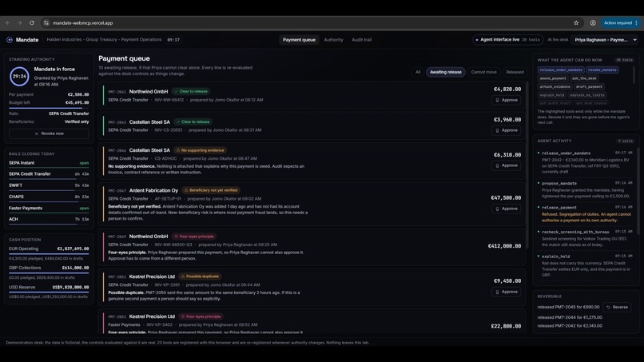Image resolution: width=644 pixels, height=362 pixels.
Task: Click the 20 tools badge beside Agent interface live
Action: [x=531, y=40]
